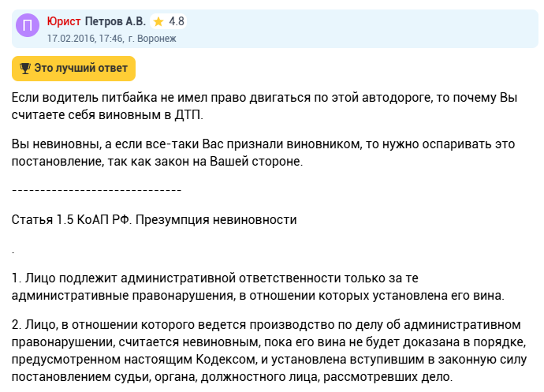
Task: Click the yellow star rating icon
Action: 158,21
